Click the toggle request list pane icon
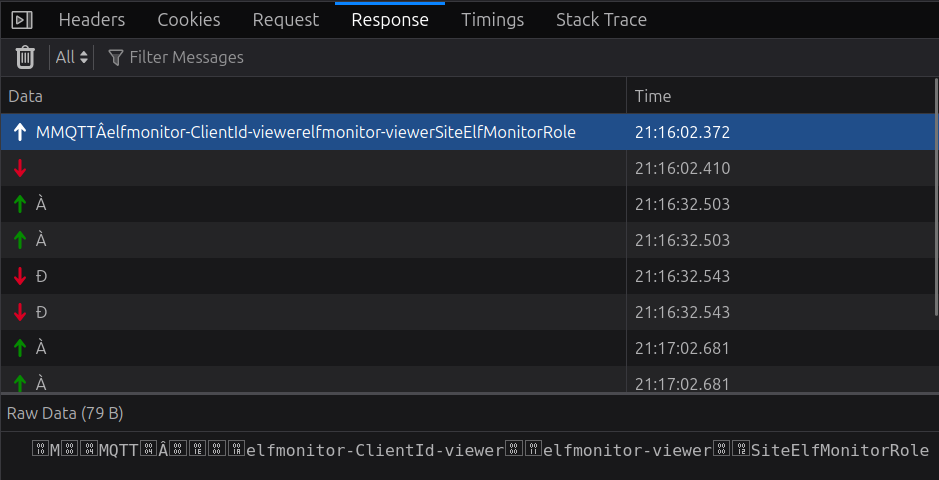The image size is (939, 480). click(22, 20)
